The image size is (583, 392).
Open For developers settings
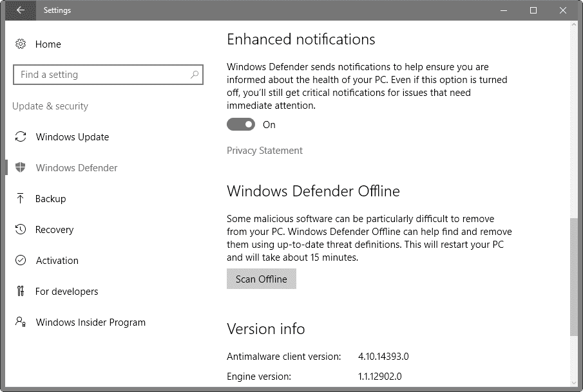click(x=66, y=292)
